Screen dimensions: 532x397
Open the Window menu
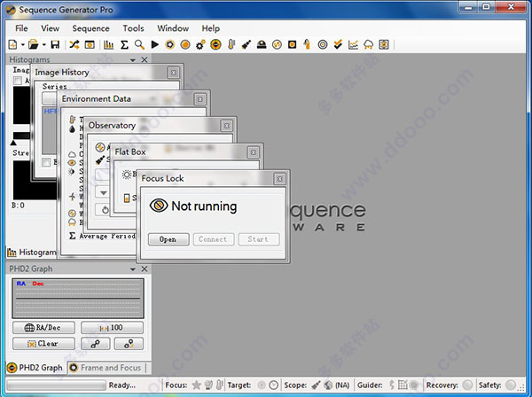[x=173, y=28]
